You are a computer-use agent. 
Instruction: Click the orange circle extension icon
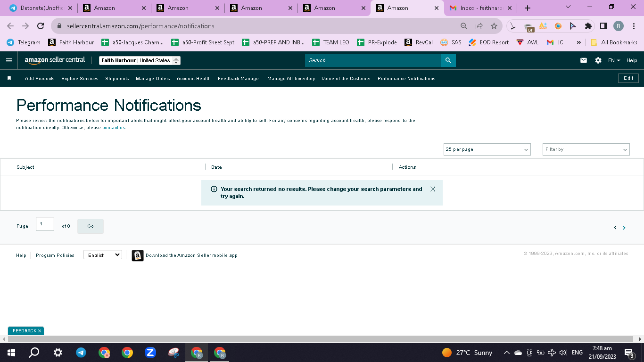(558, 26)
